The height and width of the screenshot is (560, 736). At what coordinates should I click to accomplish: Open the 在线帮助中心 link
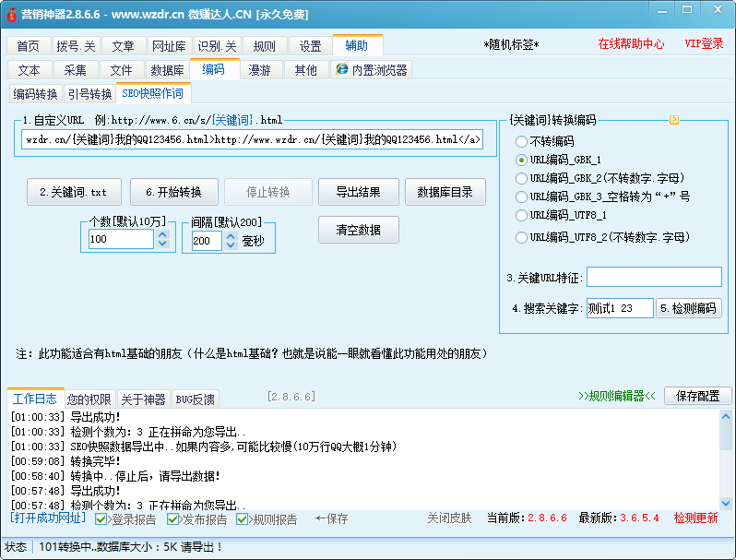click(x=630, y=44)
